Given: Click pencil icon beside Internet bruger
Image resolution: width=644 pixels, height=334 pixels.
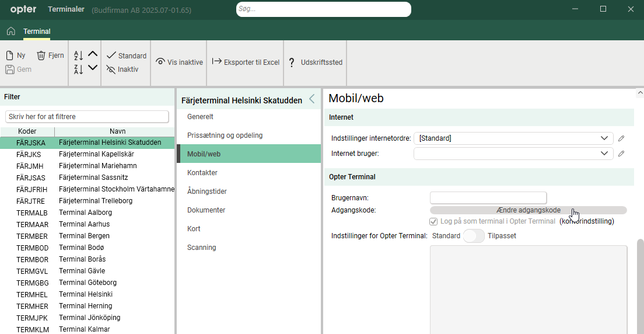Looking at the screenshot, I should 621,154.
